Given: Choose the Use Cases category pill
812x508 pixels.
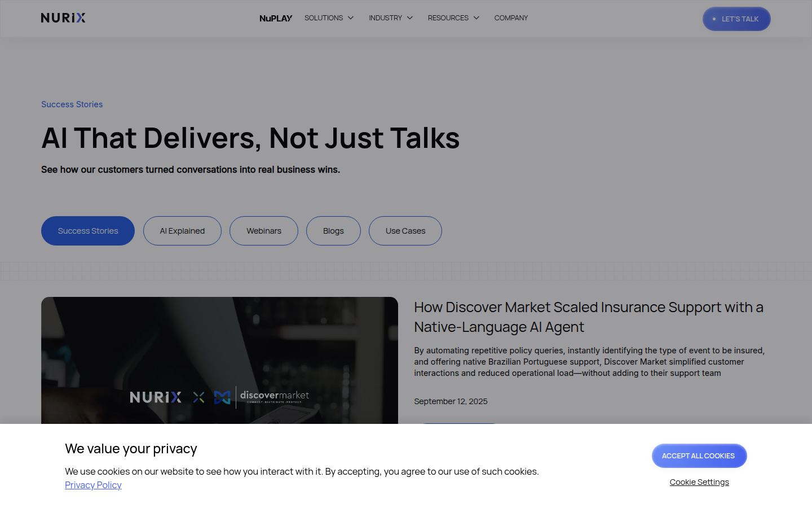Looking at the screenshot, I should [405, 231].
